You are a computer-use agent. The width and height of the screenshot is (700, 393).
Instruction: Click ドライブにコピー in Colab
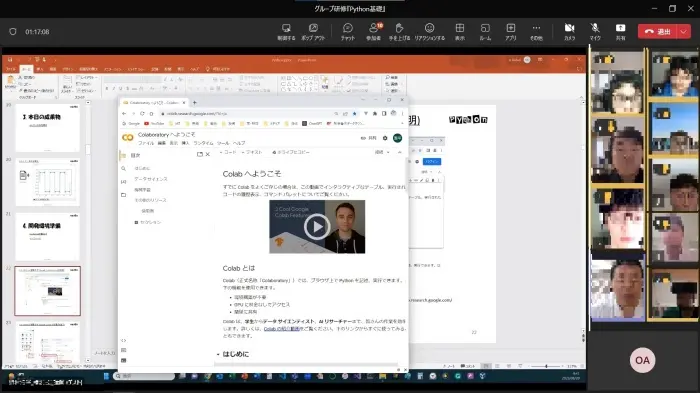point(291,152)
